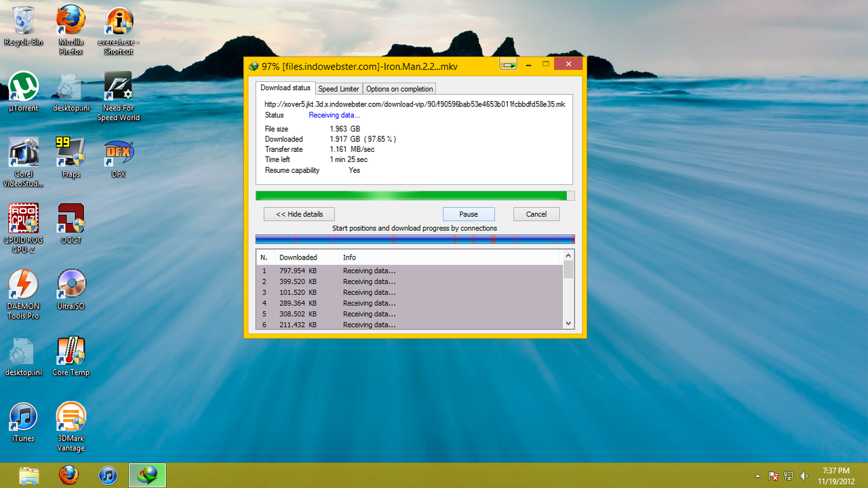Screen dimensions: 868x488
Task: Click N. column header
Action: click(266, 258)
